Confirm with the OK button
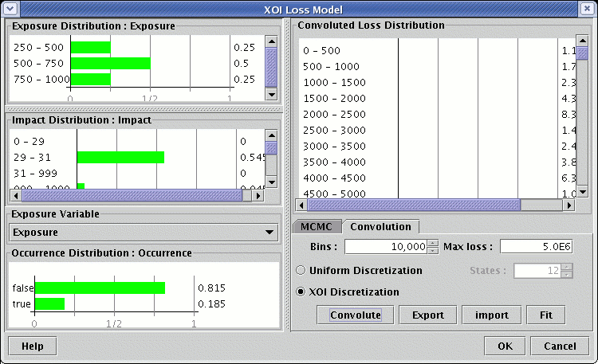Image resolution: width=598 pixels, height=364 pixels. 505,346
